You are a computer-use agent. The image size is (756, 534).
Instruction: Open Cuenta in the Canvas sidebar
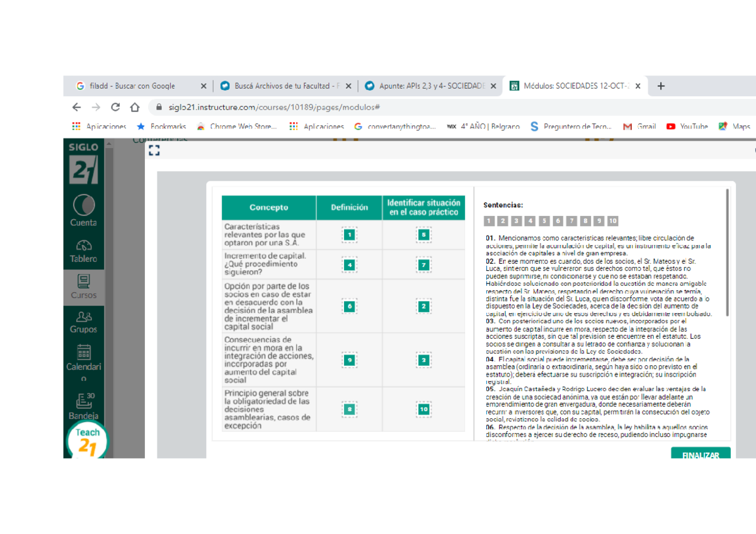83,211
